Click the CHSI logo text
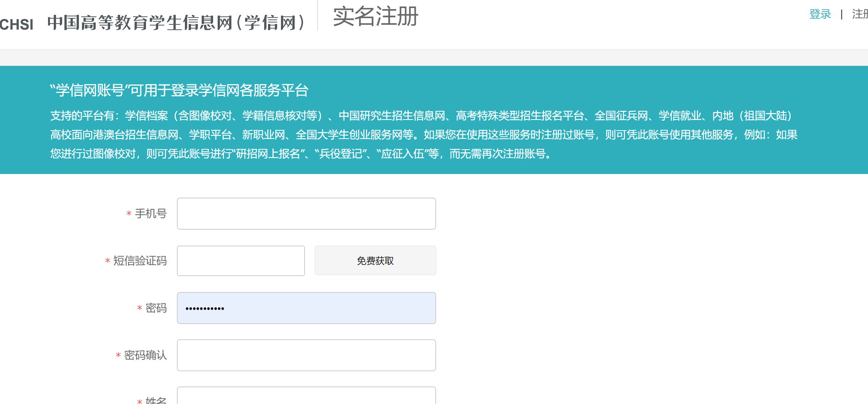The height and width of the screenshot is (404, 868). coord(17,24)
